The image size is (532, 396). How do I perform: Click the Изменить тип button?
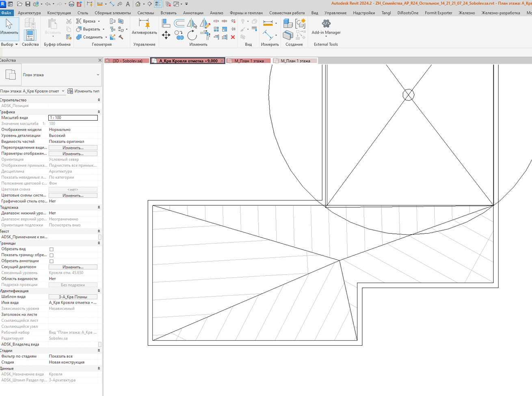pyautogui.click(x=84, y=91)
